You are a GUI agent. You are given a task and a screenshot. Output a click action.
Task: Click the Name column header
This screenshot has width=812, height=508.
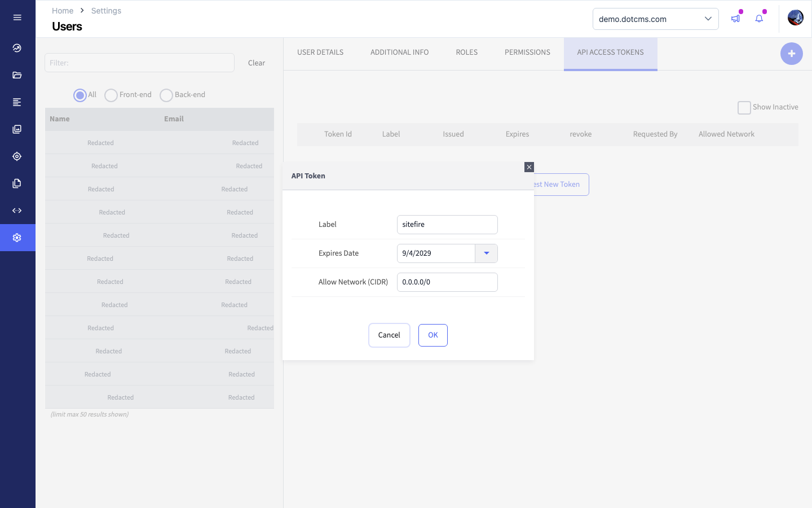(60, 119)
